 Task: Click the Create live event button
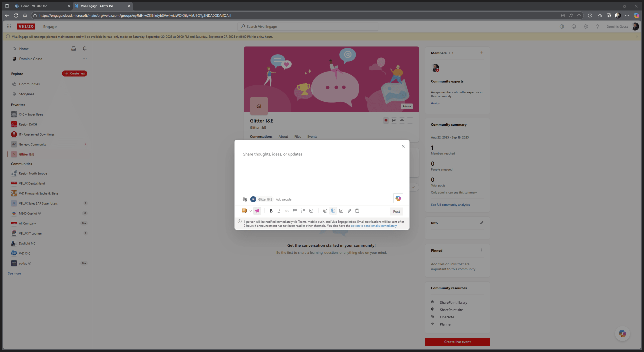point(457,342)
